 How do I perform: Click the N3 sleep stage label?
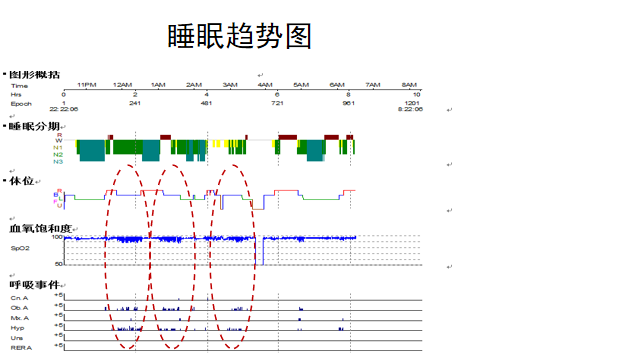point(58,162)
